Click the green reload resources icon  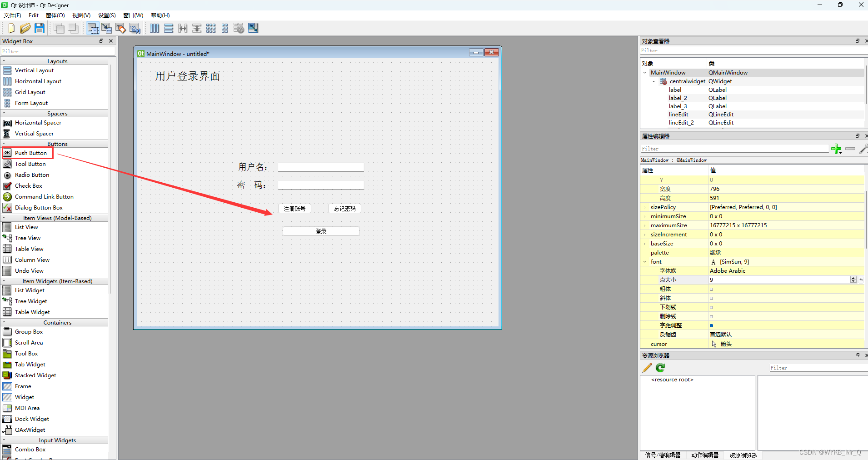(660, 368)
